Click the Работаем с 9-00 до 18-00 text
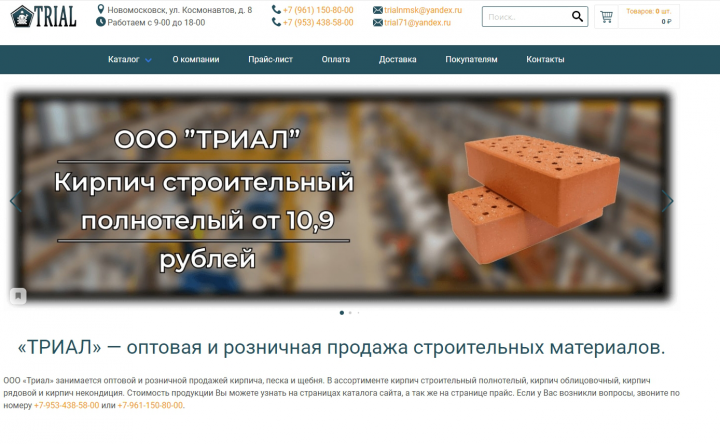720x444 pixels. (x=156, y=22)
